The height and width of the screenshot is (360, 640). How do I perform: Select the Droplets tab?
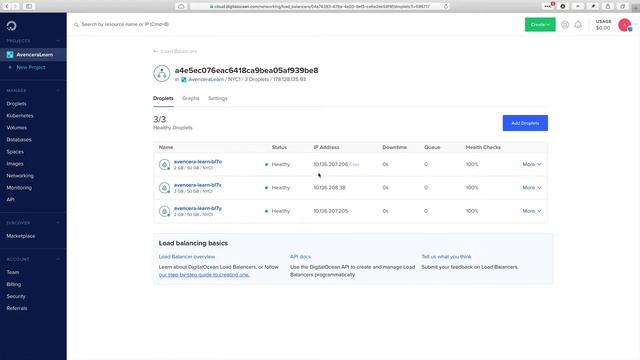[163, 98]
